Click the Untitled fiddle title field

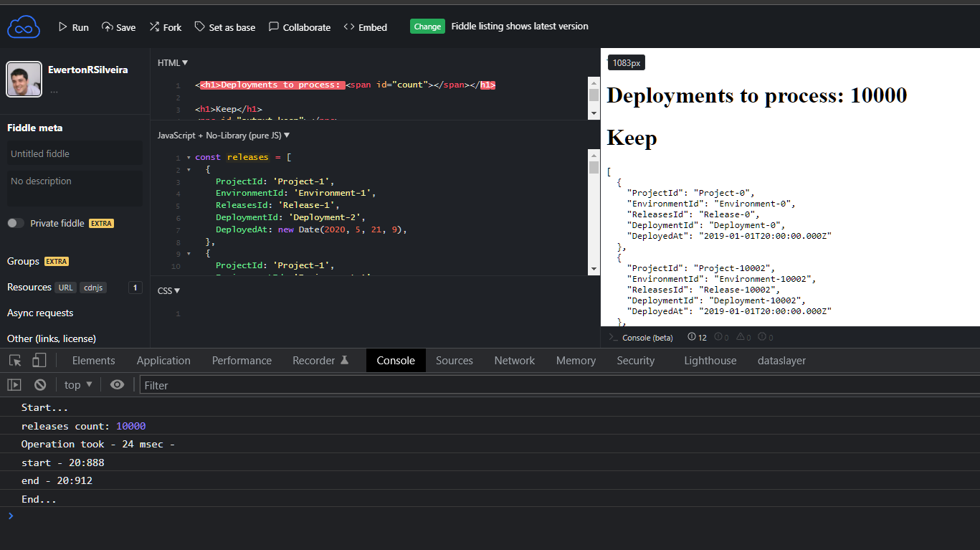tap(75, 153)
